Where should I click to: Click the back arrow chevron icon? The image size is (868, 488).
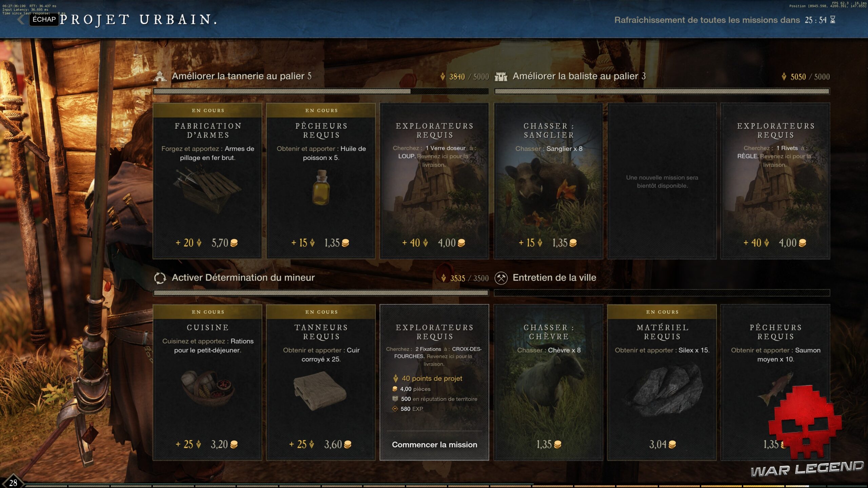click(x=21, y=19)
